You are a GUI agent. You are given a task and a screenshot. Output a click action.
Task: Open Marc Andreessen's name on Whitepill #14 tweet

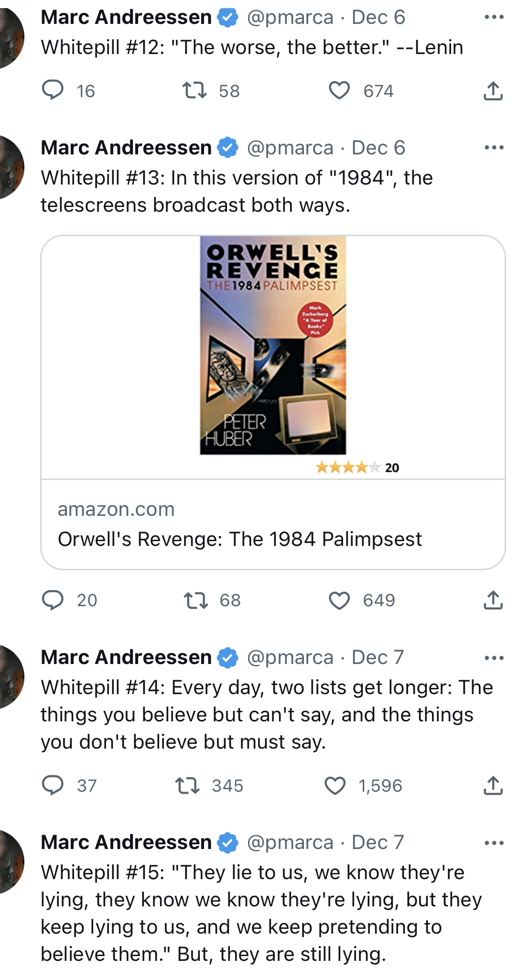tap(126, 657)
